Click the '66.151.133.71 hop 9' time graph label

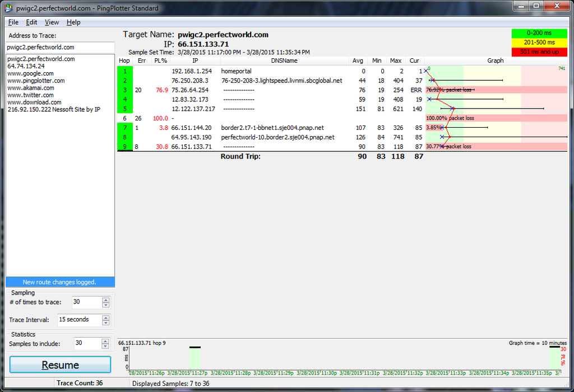[x=142, y=343]
